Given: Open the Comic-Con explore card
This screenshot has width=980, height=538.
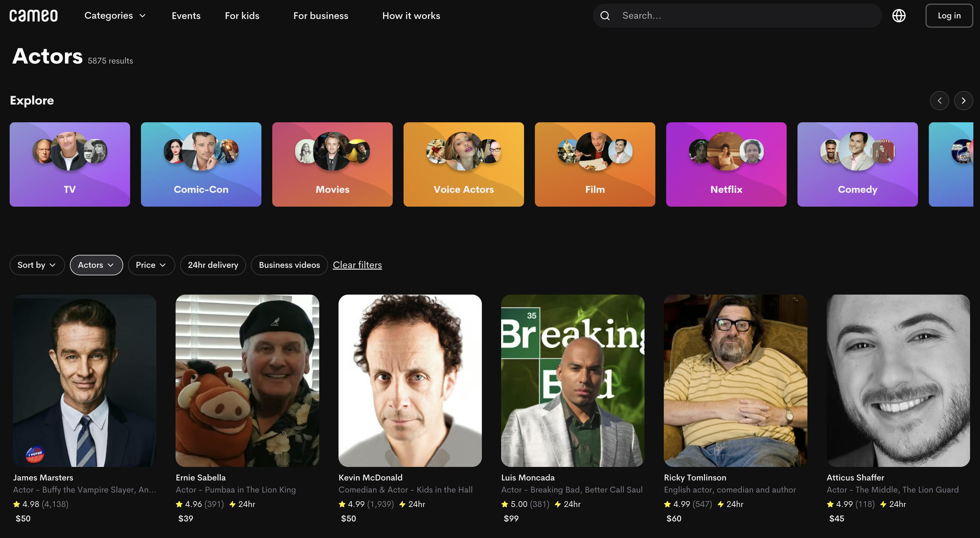Looking at the screenshot, I should [x=201, y=164].
